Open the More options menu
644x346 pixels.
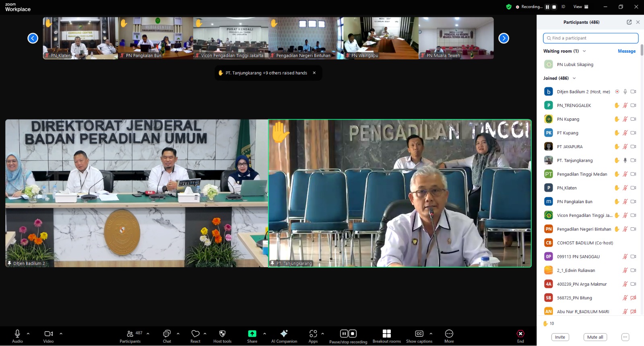tap(449, 336)
